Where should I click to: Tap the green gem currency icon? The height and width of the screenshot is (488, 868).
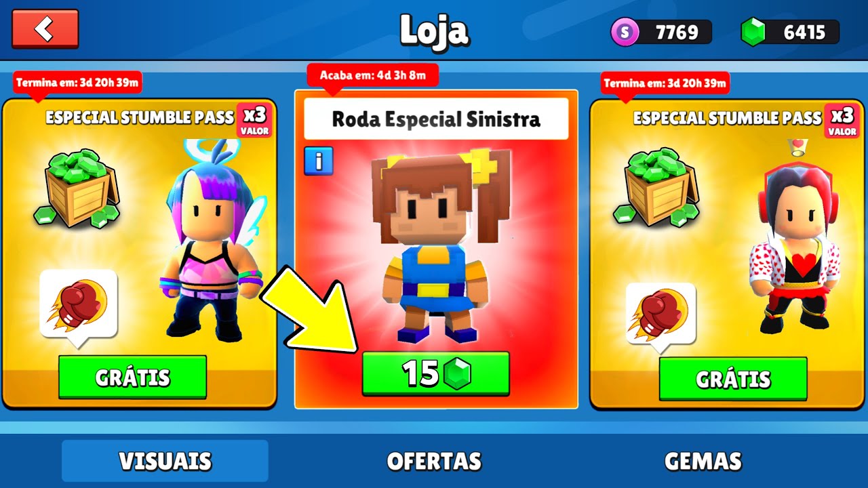click(x=753, y=32)
